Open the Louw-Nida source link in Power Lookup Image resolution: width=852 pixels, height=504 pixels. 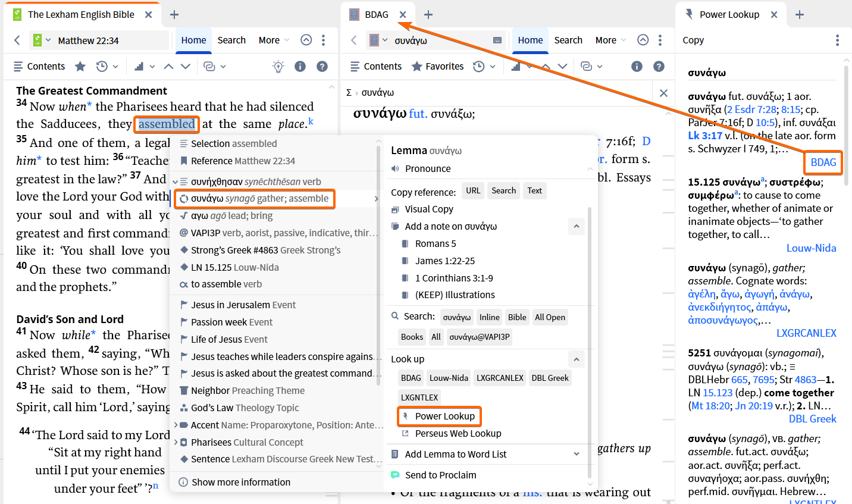tap(811, 248)
